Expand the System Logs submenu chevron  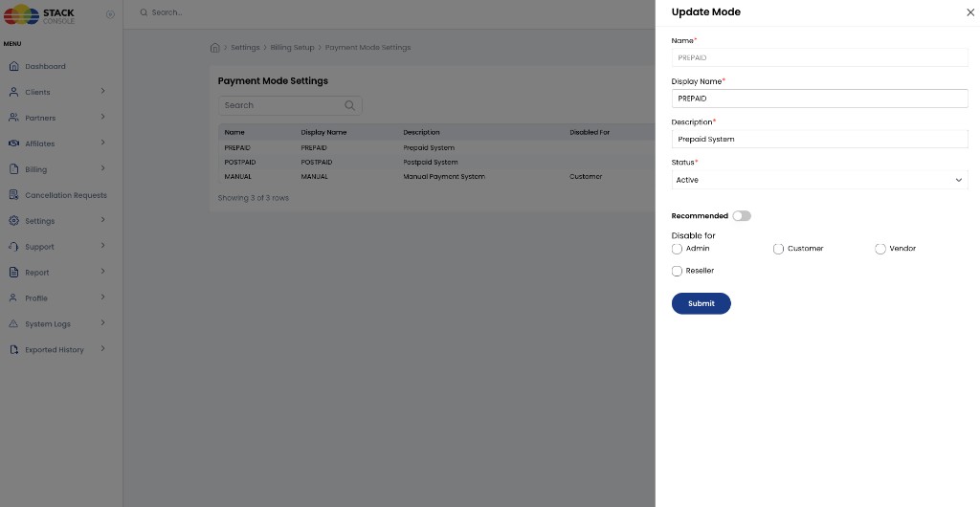103,322
